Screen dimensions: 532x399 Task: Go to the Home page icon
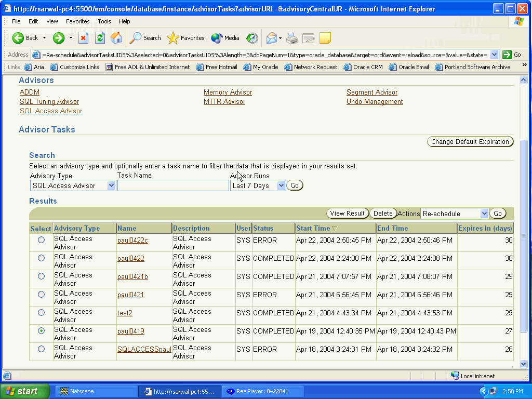(x=116, y=38)
